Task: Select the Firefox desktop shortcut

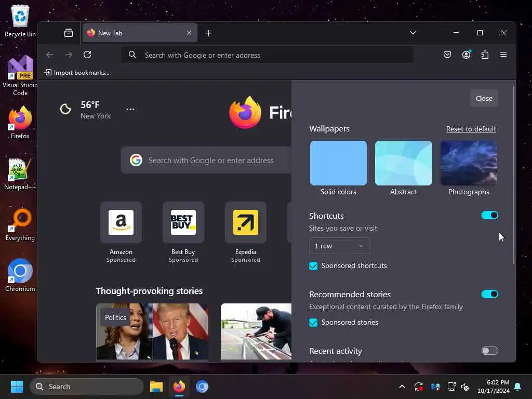Action: pos(20,123)
